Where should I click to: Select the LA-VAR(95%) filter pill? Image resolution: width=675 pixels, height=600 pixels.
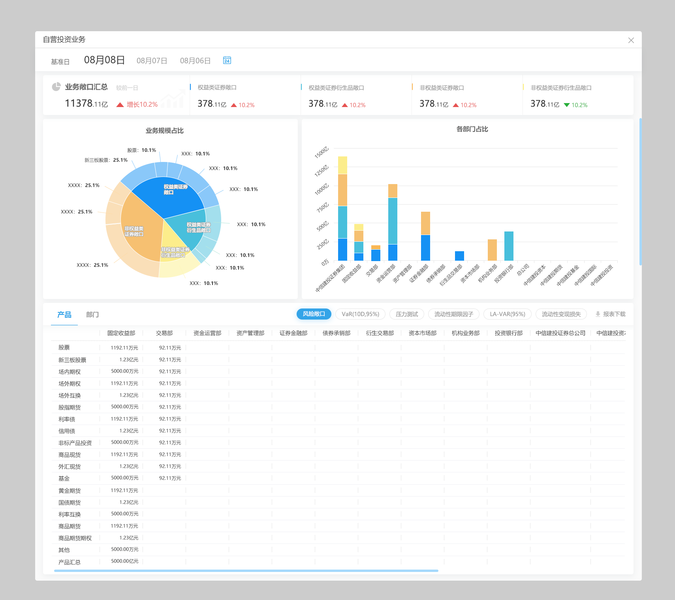tap(507, 314)
